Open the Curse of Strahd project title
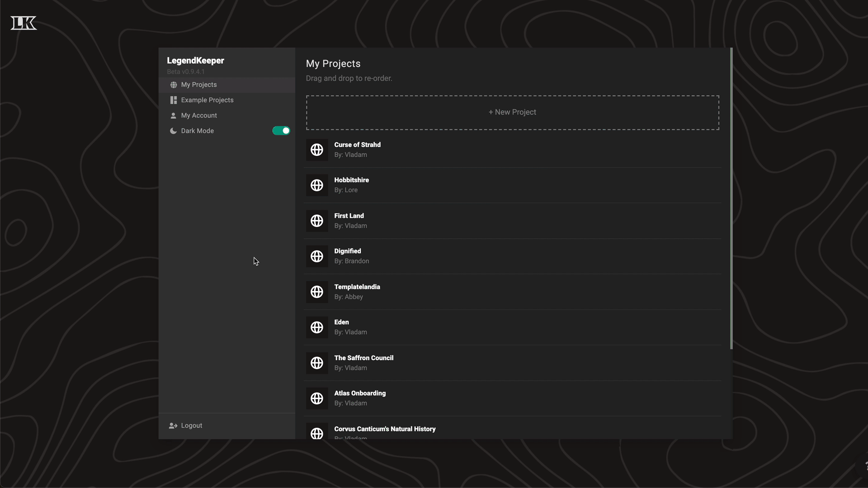This screenshot has height=488, width=868. pos(357,145)
